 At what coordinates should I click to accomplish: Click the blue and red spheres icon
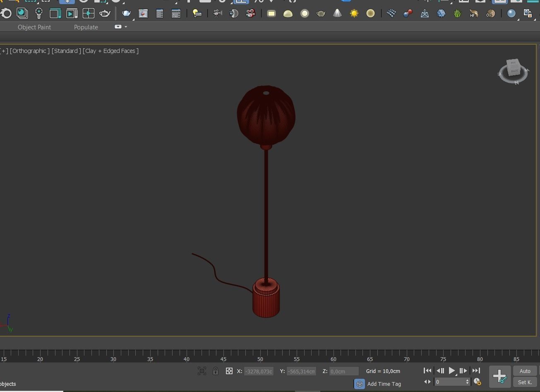[408, 14]
